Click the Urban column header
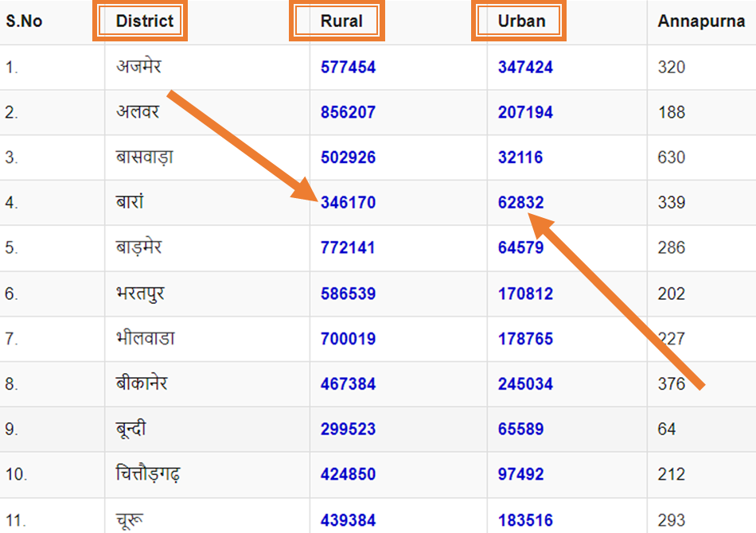Viewport: 756px width, 533px height. pyautogui.click(x=522, y=21)
